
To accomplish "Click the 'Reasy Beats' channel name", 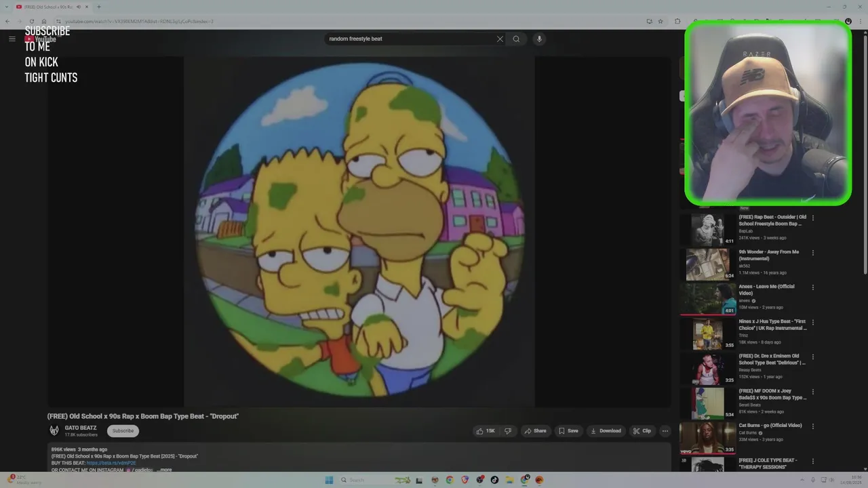I will click(x=749, y=370).
